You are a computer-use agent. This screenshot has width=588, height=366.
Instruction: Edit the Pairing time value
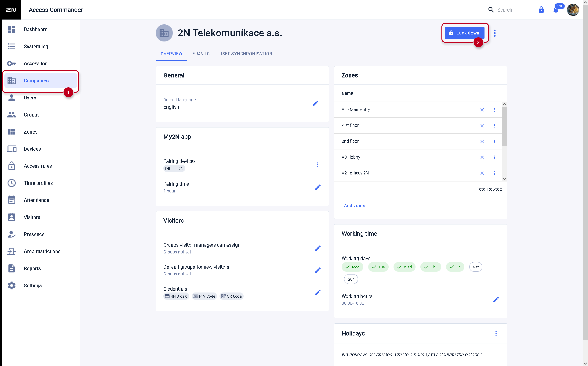click(x=318, y=187)
